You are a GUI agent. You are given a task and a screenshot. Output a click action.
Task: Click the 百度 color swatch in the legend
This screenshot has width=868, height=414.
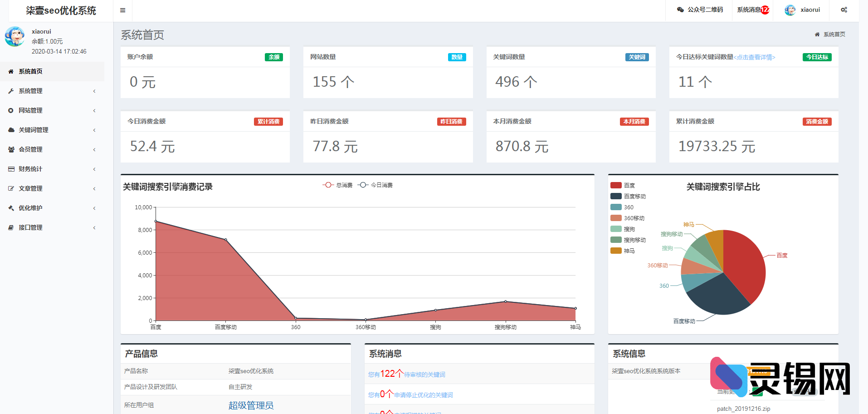click(616, 185)
